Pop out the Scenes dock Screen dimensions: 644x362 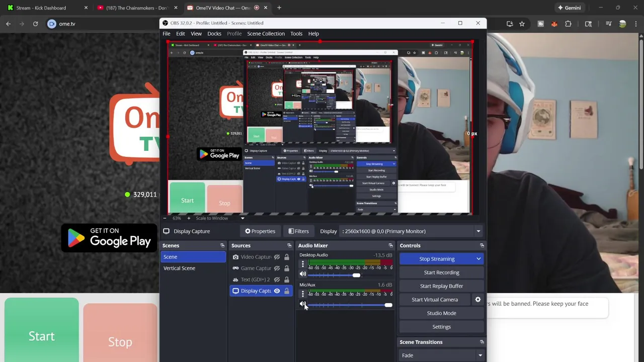pyautogui.click(x=222, y=245)
